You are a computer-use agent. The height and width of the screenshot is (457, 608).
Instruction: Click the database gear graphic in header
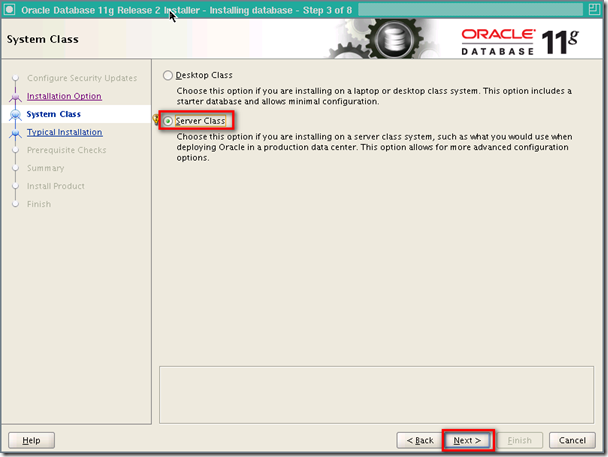point(384,39)
